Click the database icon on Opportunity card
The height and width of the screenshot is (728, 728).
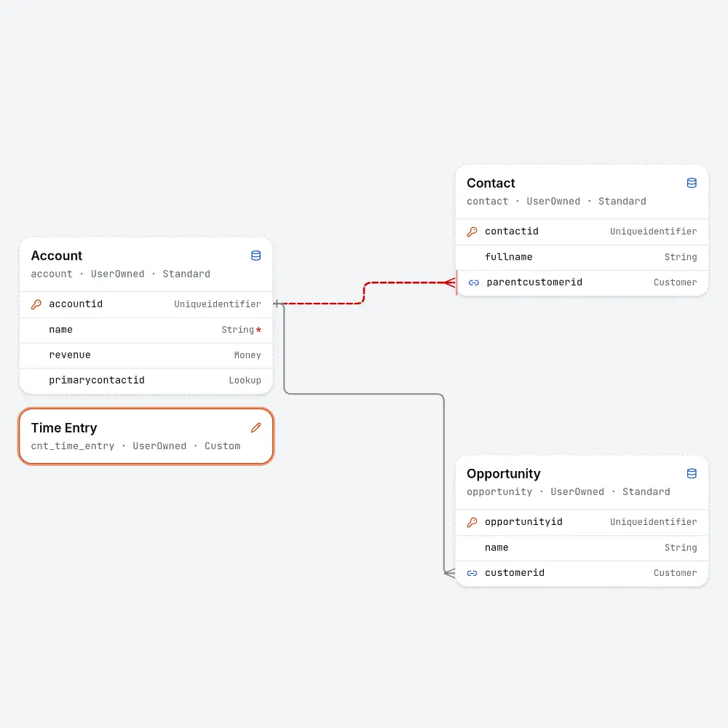(x=692, y=474)
